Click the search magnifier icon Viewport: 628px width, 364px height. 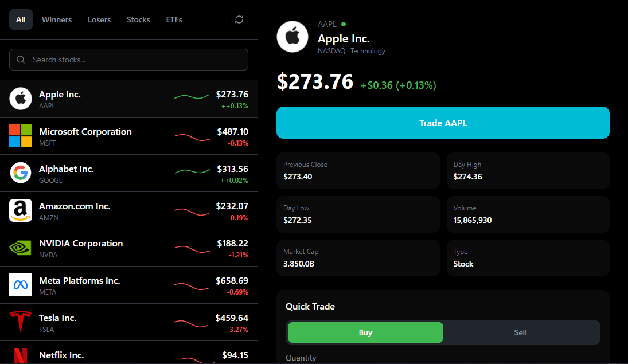click(21, 60)
